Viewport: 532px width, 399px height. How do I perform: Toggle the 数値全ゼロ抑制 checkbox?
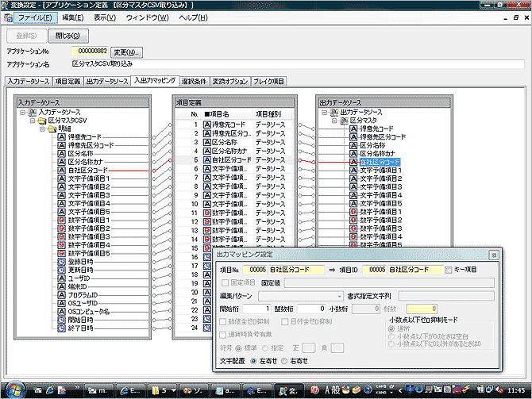[223, 321]
